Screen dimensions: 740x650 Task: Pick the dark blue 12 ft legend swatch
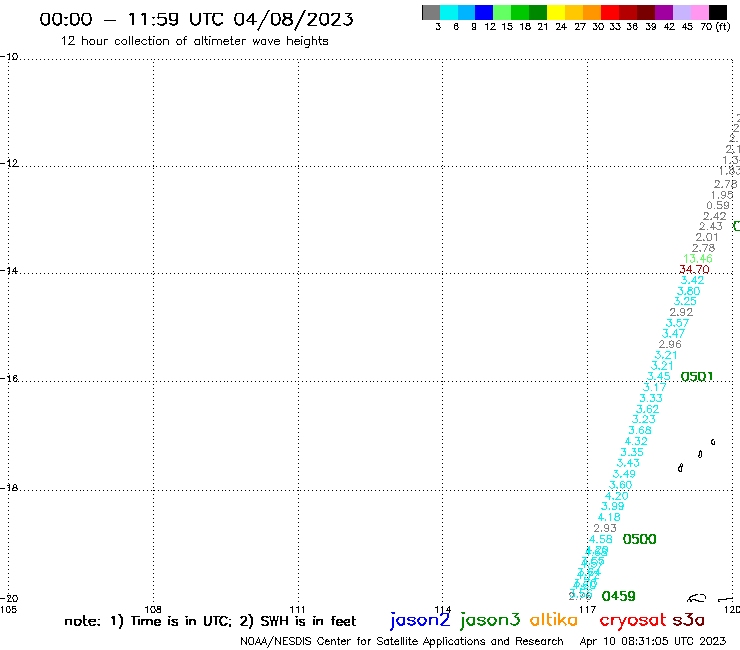(484, 12)
